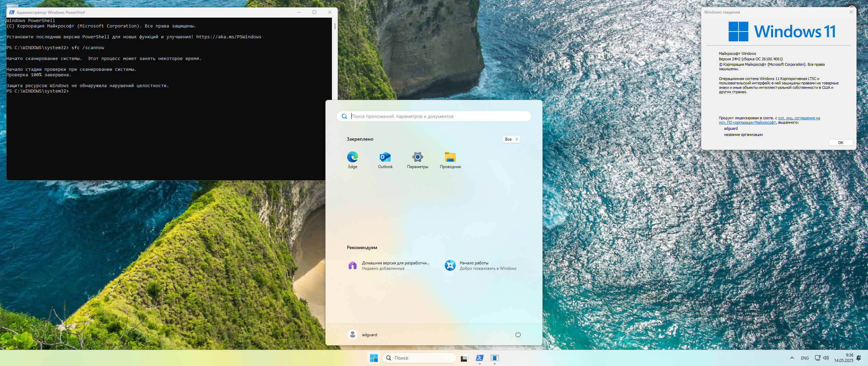Close the Windows: сведения dialog
This screenshot has width=868, height=366.
851,12
